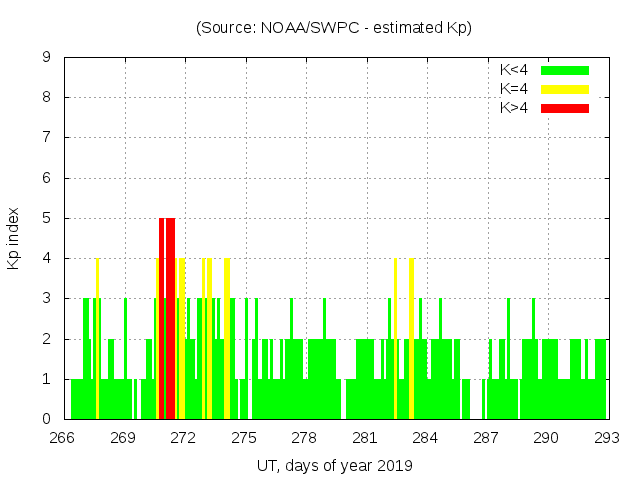Click the tall red Kp=5 bar
The width and height of the screenshot is (640, 480).
[168, 318]
